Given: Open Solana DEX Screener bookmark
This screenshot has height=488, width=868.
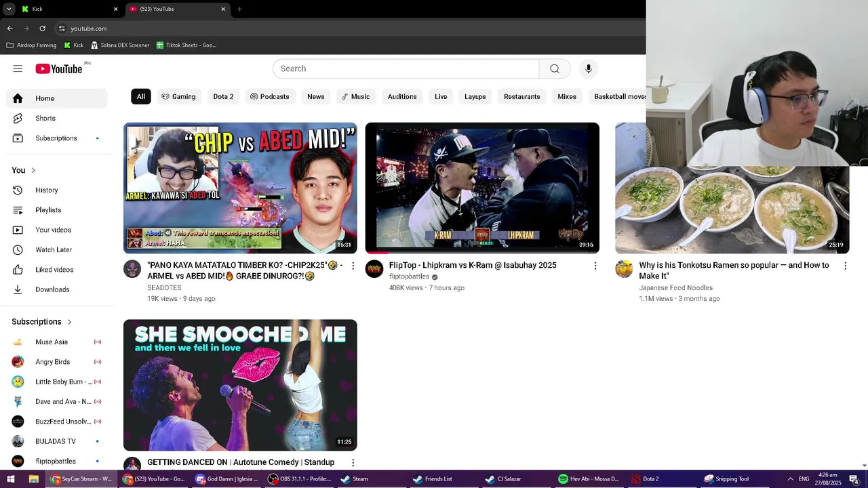Looking at the screenshot, I should click(x=119, y=45).
